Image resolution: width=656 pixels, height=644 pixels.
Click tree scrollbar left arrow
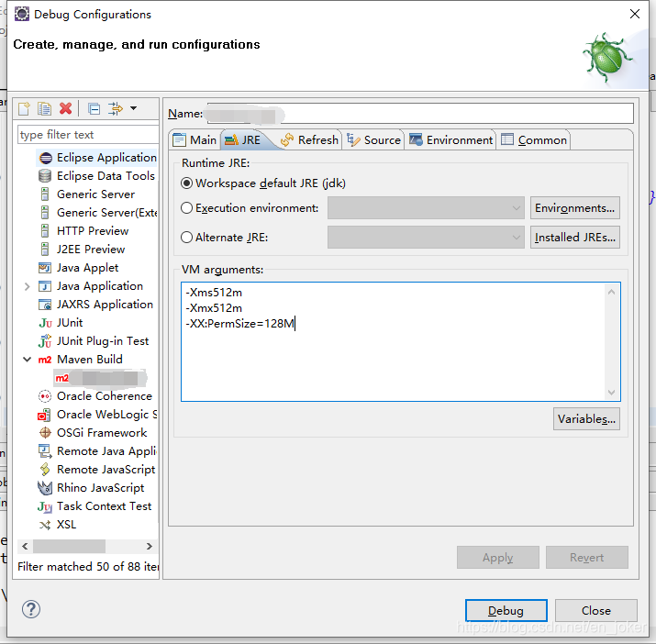[x=25, y=547]
